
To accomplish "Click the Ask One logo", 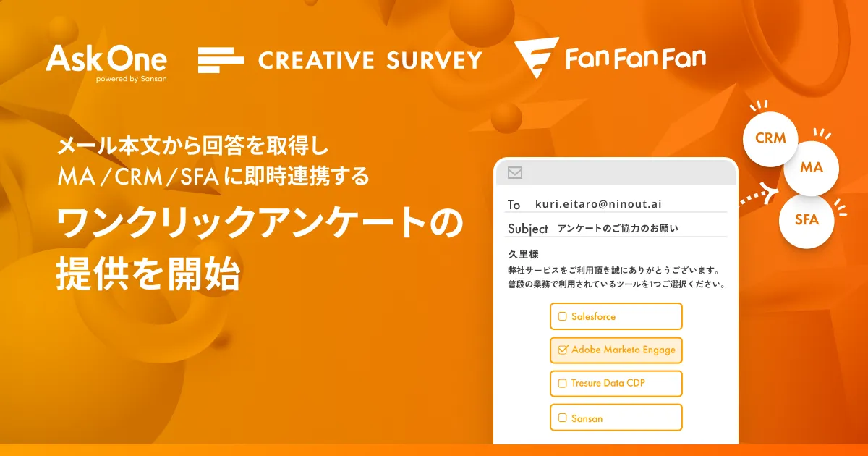I will (x=106, y=59).
